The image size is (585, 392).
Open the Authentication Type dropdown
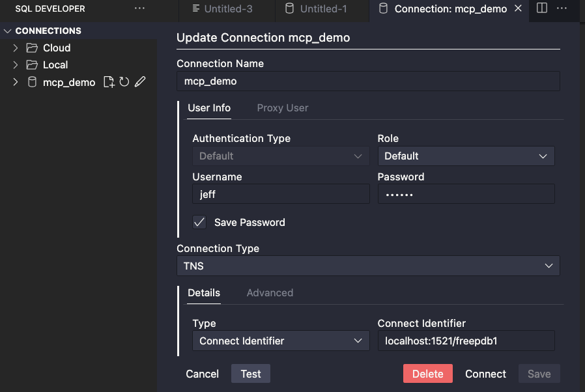281,156
